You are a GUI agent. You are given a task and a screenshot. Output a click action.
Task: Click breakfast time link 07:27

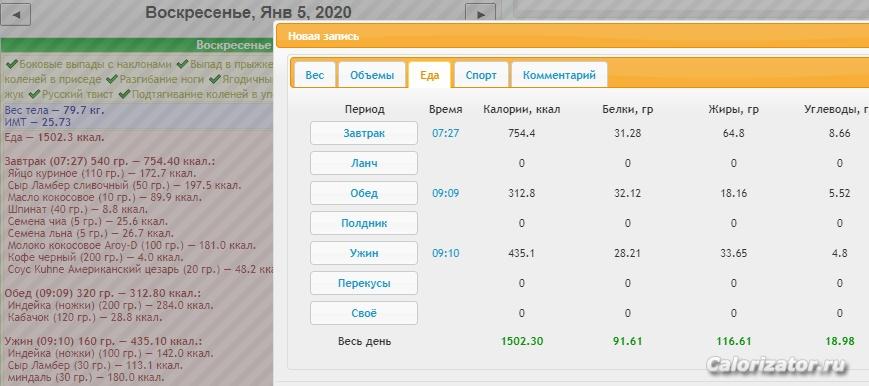[x=446, y=133]
